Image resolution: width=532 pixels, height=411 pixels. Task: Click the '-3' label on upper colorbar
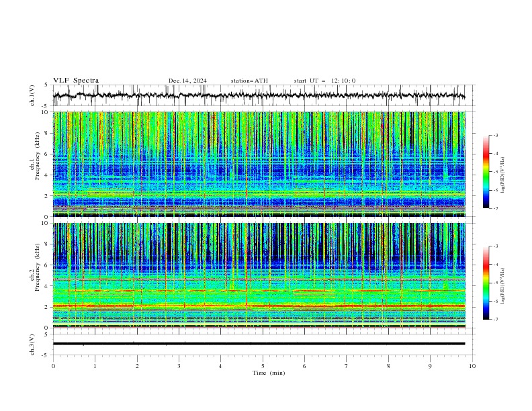pos(496,135)
